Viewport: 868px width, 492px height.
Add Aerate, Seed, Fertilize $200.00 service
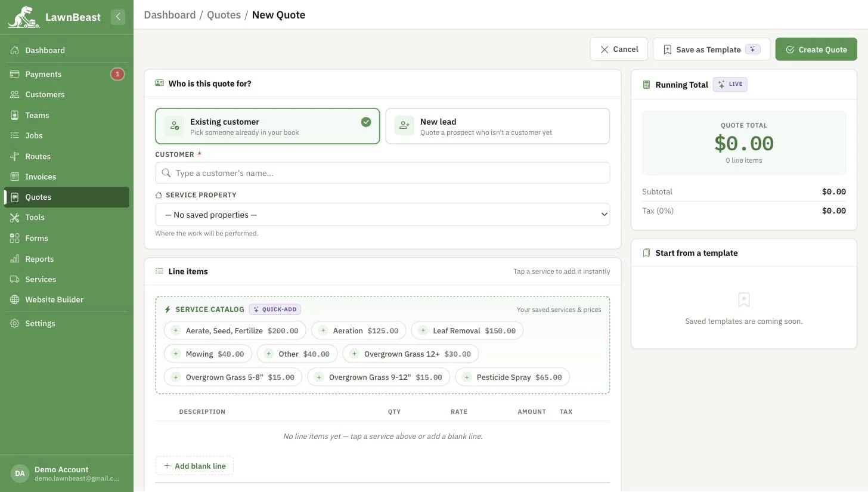click(235, 330)
